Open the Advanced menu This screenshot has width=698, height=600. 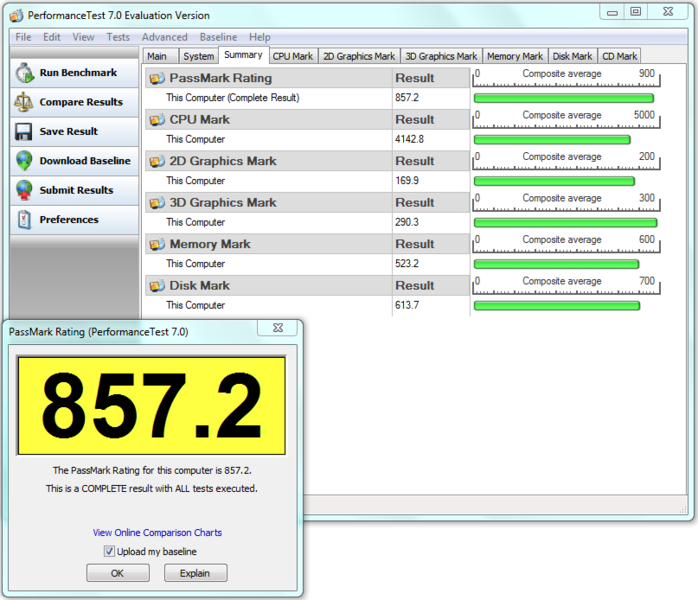165,37
